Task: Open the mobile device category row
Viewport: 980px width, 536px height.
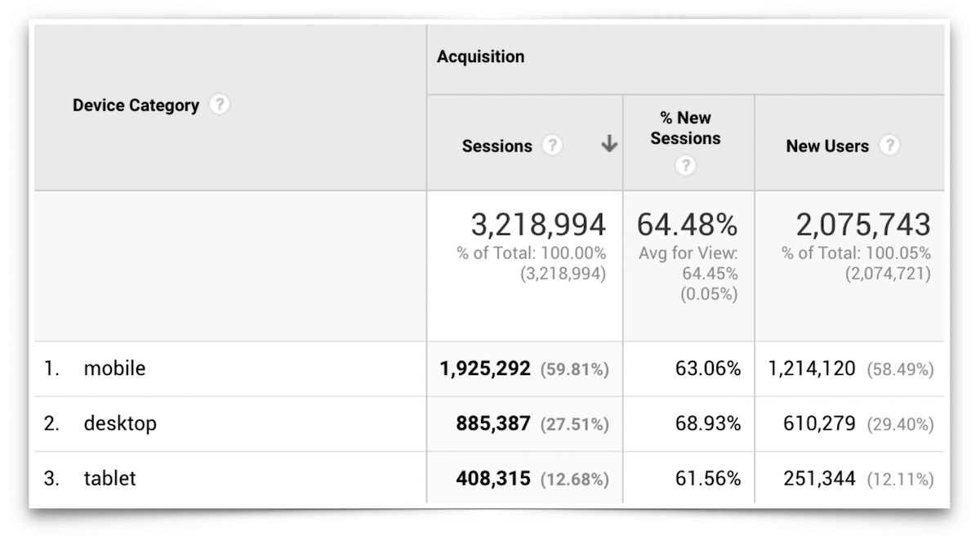Action: click(x=114, y=368)
